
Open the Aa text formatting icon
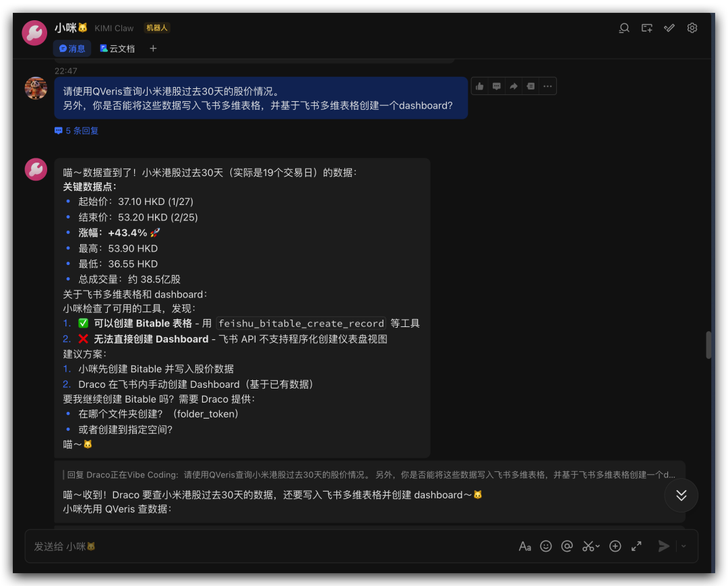tap(524, 546)
